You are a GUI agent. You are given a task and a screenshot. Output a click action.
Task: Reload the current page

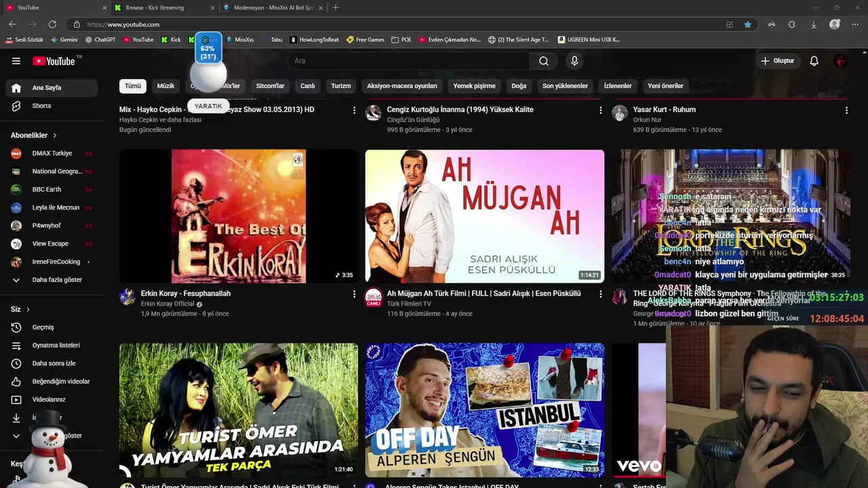tap(53, 24)
